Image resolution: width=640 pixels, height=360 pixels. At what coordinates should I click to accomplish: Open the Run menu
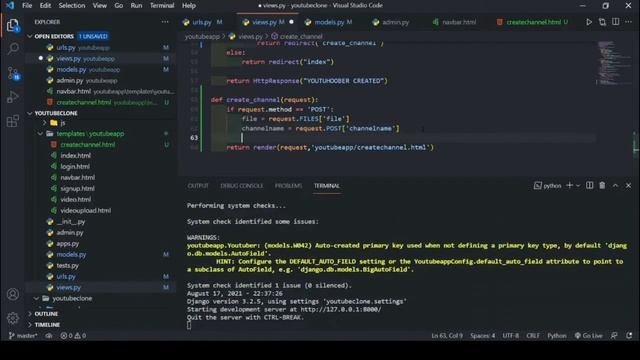(x=136, y=6)
